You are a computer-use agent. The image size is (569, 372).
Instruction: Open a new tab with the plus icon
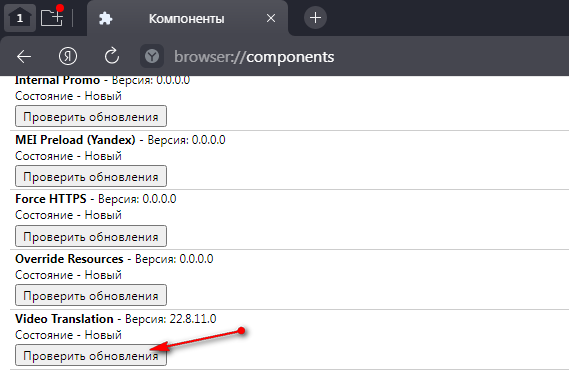click(x=315, y=17)
